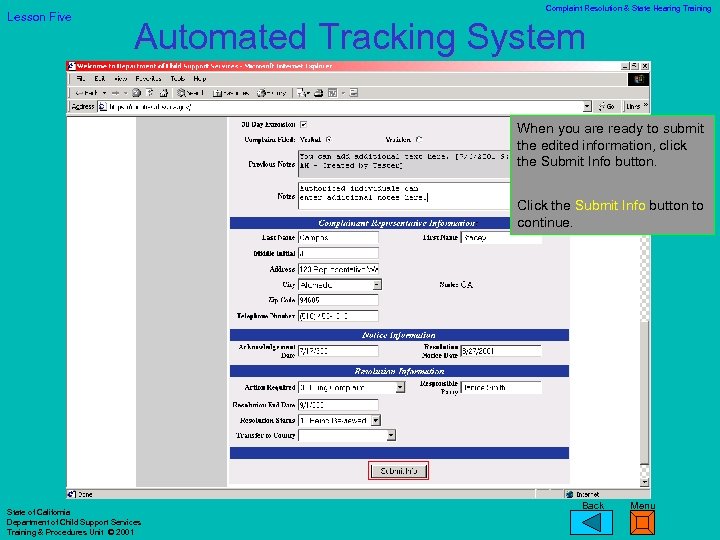The width and height of the screenshot is (720, 540).
Task: Click the Acknowledgement Date field
Action: pyautogui.click(x=338, y=351)
